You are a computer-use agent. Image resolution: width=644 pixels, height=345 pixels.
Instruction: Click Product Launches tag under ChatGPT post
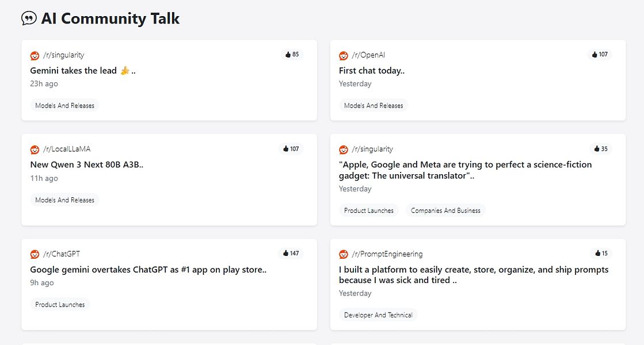(x=60, y=305)
